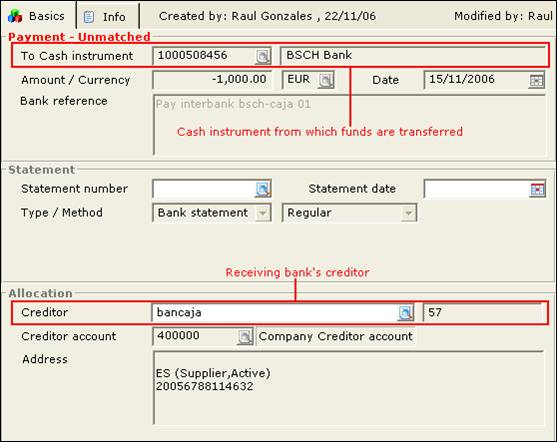557x442 pixels.
Task: Click the Info tab document icon
Action: tap(89, 16)
